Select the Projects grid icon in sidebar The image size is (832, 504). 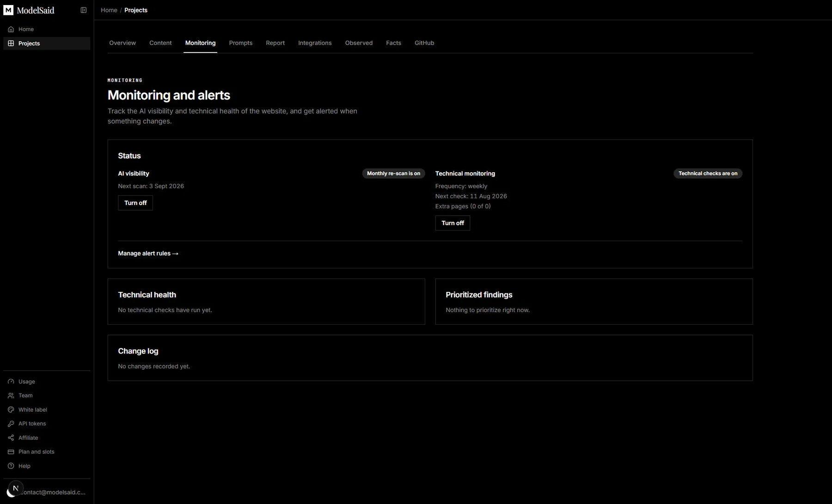pos(11,43)
